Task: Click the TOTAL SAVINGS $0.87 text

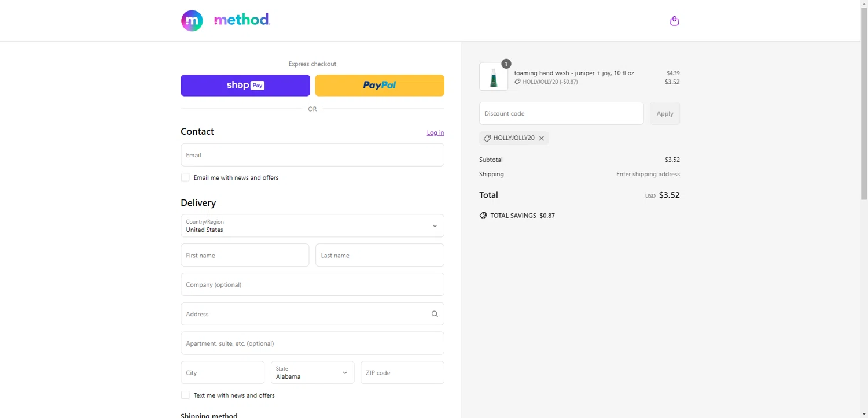Action: tap(523, 216)
